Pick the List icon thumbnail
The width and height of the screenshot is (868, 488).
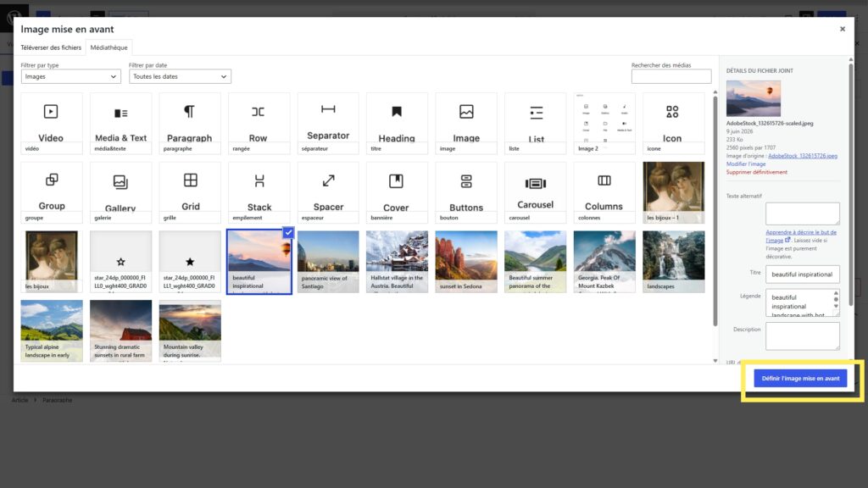coord(536,124)
